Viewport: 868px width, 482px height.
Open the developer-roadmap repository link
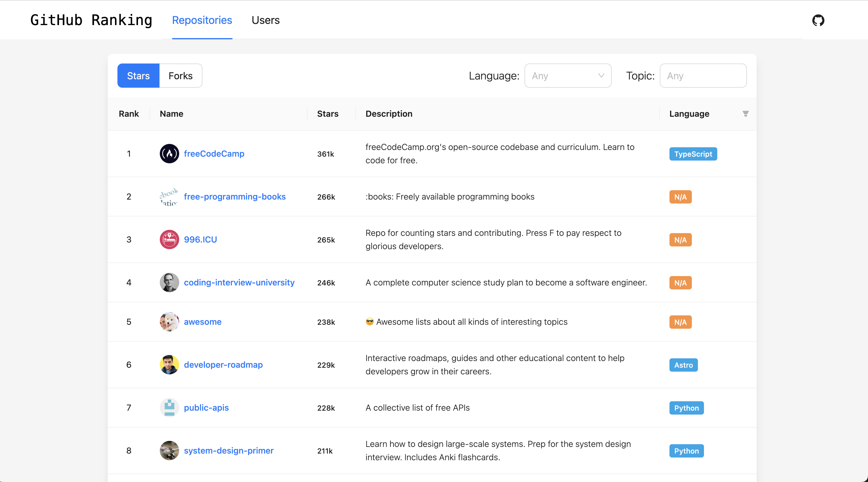pyautogui.click(x=223, y=365)
